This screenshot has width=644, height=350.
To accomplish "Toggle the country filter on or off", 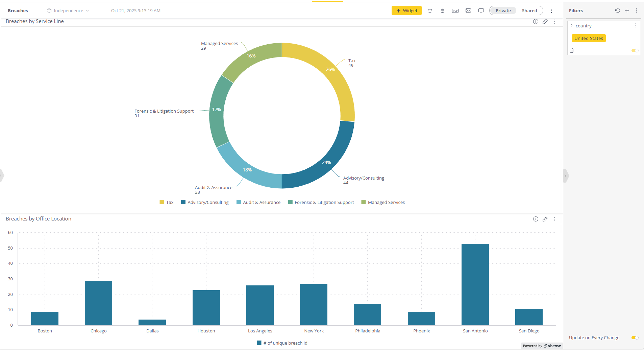I will pyautogui.click(x=634, y=50).
